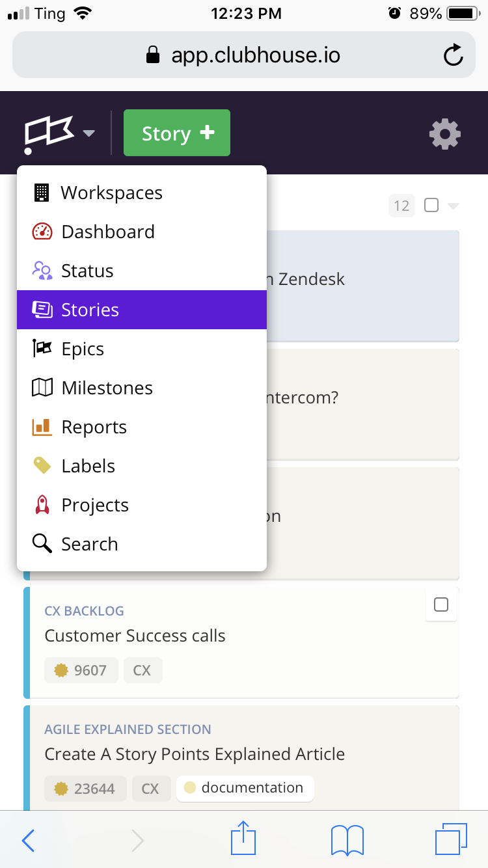Open Safari bookmarks book icon
Viewport: 488px width, 868px height.
coord(347,840)
